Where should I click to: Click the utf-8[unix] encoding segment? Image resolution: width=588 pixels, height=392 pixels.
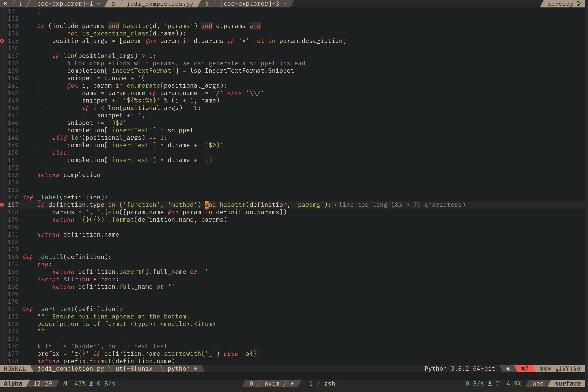point(136,368)
